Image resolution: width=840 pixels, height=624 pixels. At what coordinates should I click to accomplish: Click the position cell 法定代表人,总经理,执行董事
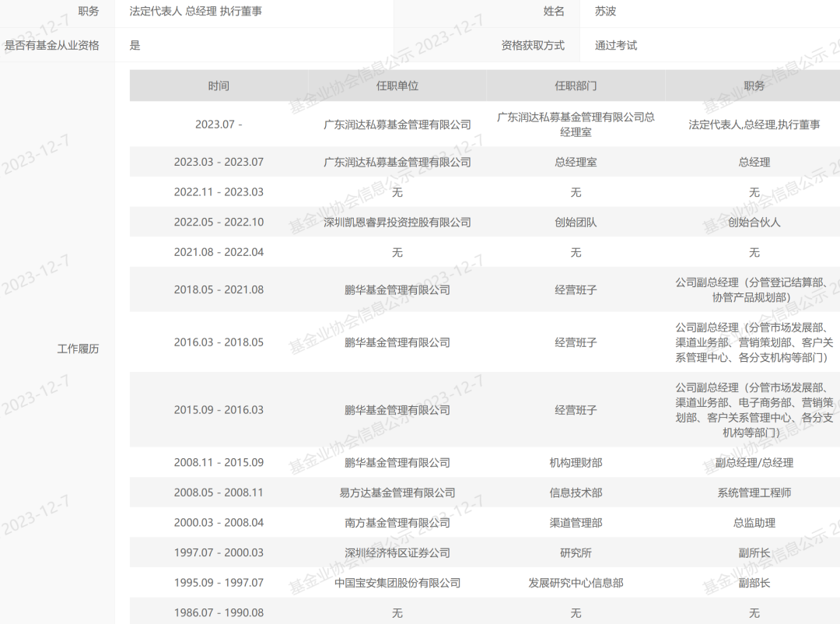754,124
